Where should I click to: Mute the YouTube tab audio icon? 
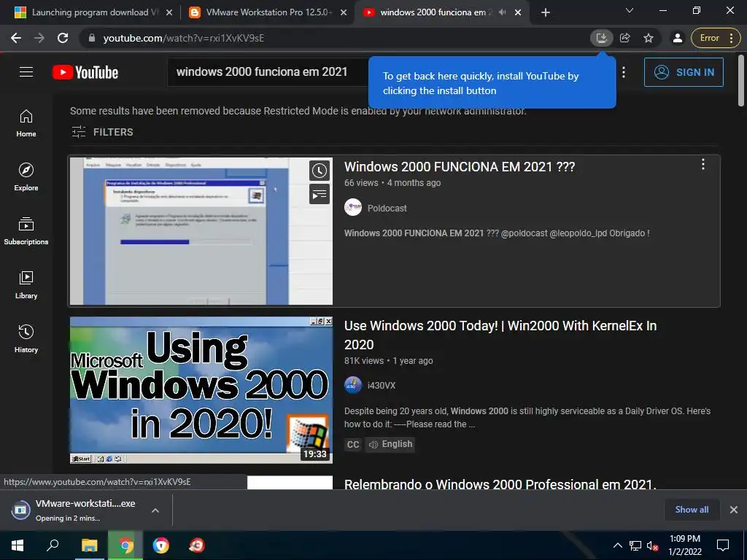[x=502, y=12]
